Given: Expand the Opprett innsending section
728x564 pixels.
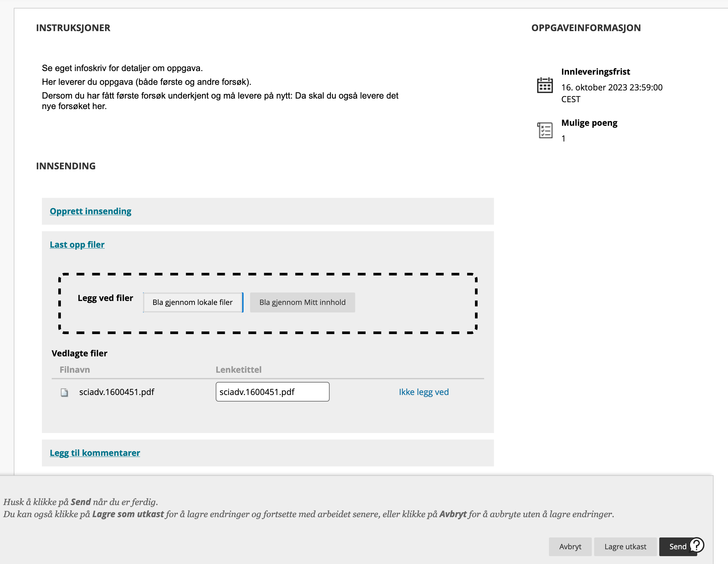Looking at the screenshot, I should click(x=90, y=211).
